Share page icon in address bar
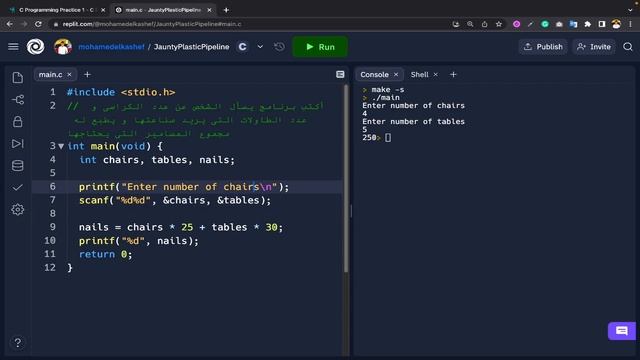 point(484,24)
